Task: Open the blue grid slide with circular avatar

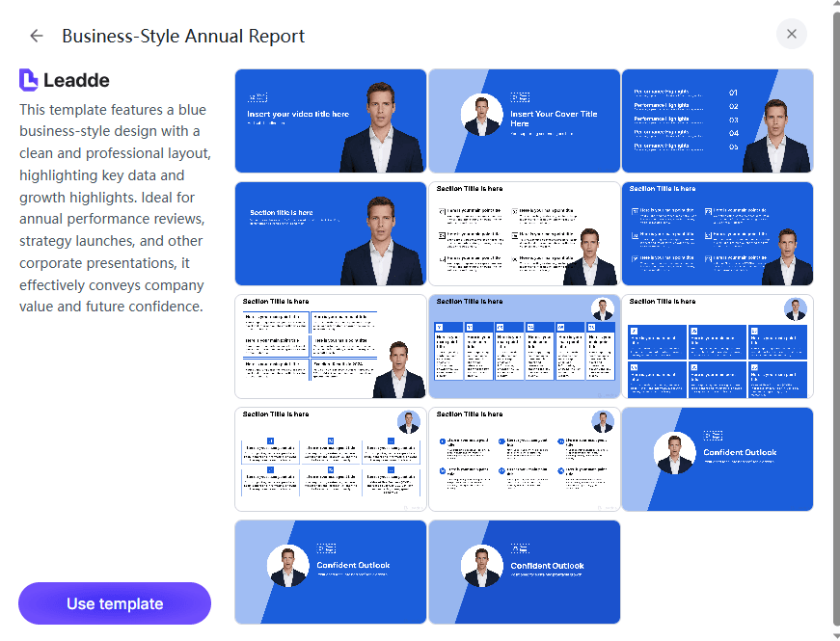Action: tap(718, 346)
